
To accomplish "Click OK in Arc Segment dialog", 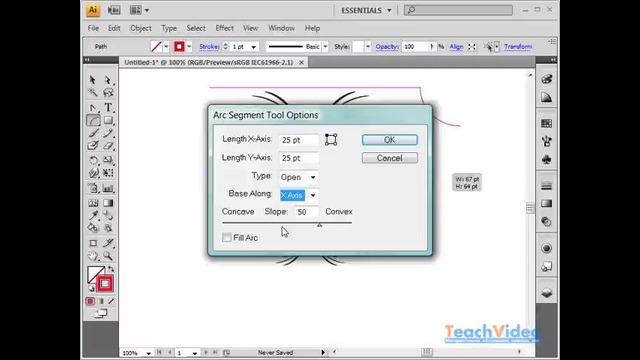I will point(389,140).
